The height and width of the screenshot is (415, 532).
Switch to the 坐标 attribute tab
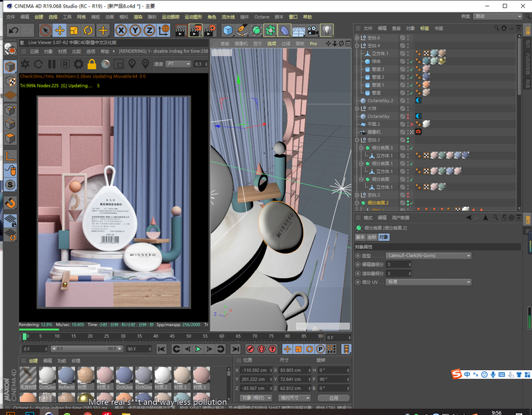tap(372, 237)
